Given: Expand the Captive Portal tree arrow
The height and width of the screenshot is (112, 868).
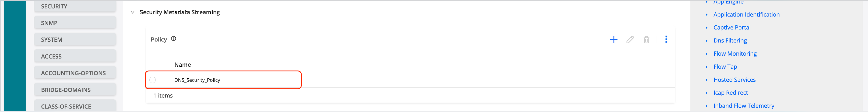Looking at the screenshot, I should click(x=707, y=28).
